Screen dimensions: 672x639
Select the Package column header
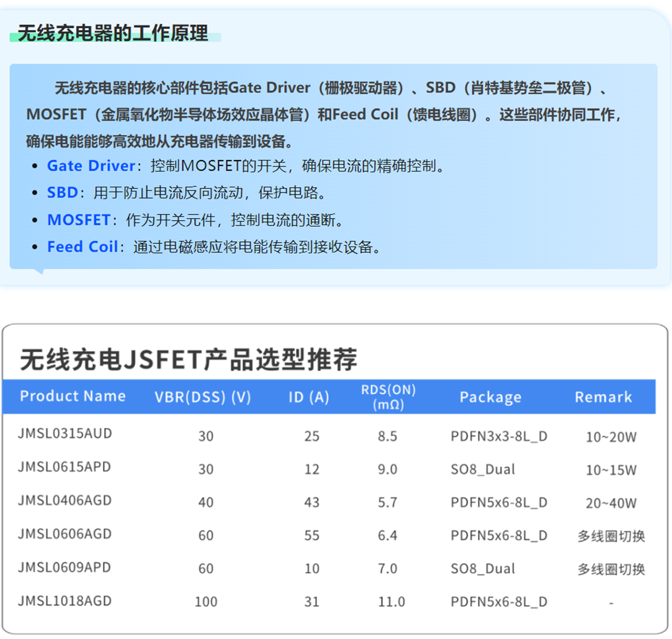[491, 397]
